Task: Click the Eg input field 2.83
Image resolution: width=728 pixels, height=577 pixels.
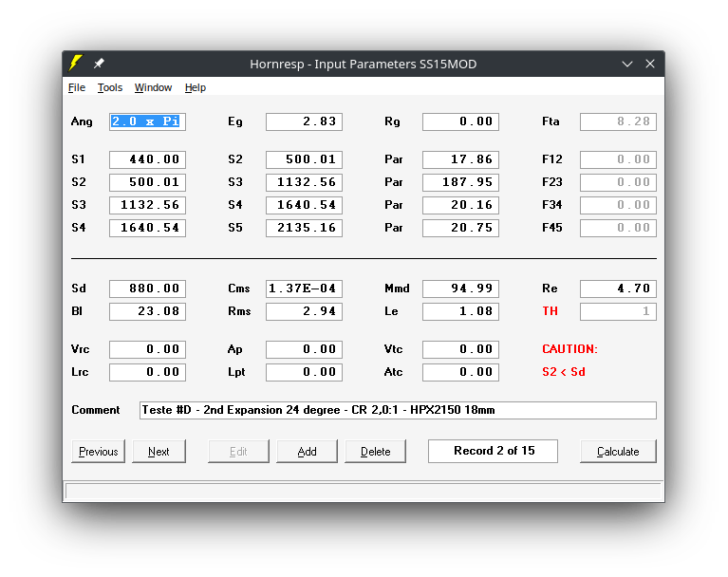Action: [x=304, y=121]
